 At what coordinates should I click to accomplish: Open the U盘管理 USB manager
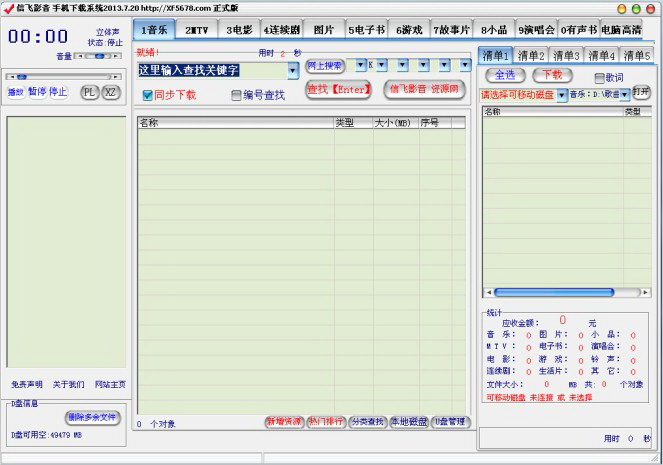point(450,422)
